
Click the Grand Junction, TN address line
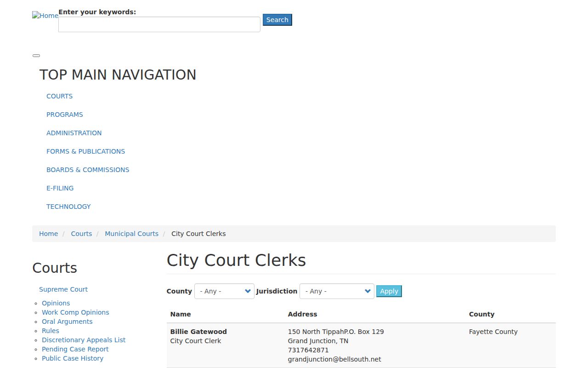318,341
